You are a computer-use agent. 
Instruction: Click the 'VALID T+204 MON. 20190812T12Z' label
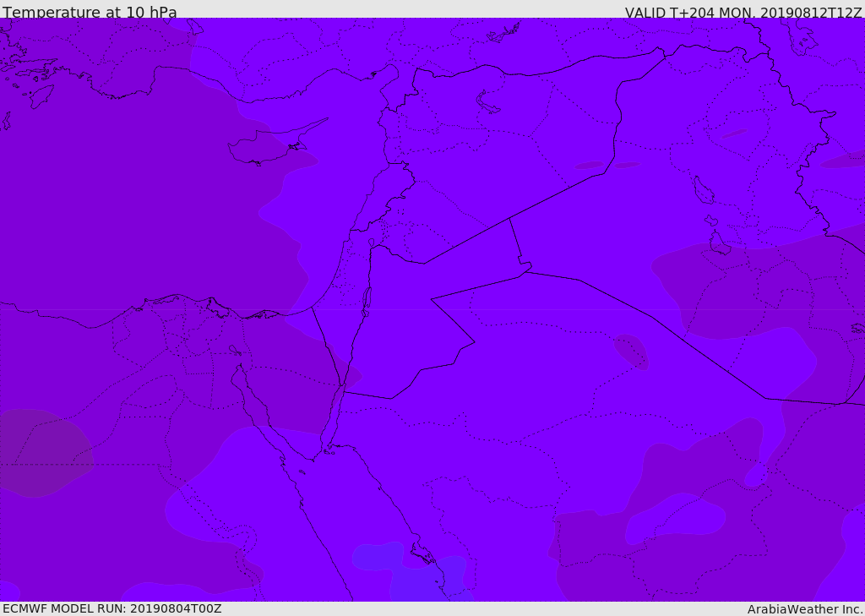pyautogui.click(x=743, y=12)
